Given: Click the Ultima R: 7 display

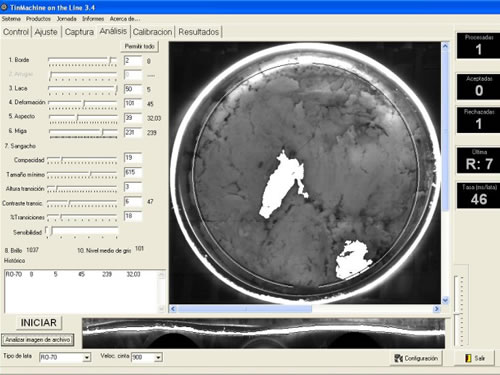Looking at the screenshot, I should 478,160.
